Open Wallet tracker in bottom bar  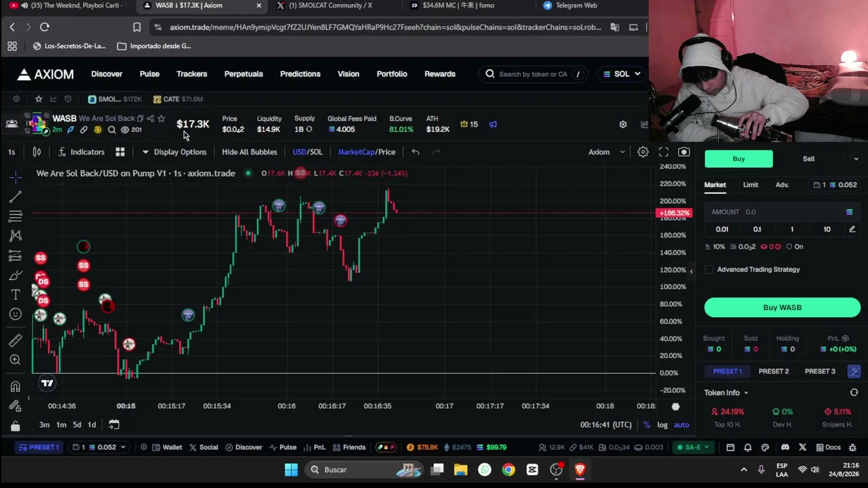[x=167, y=447]
